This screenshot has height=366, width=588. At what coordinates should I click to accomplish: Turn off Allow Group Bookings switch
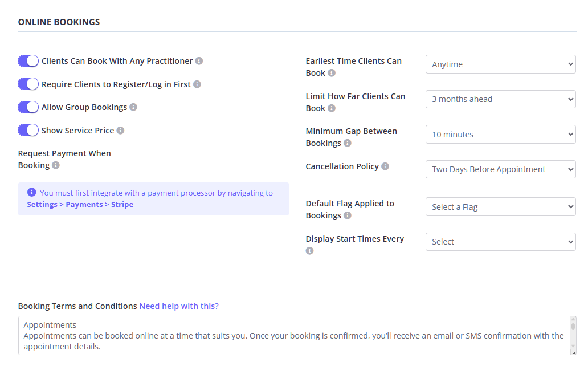(28, 107)
